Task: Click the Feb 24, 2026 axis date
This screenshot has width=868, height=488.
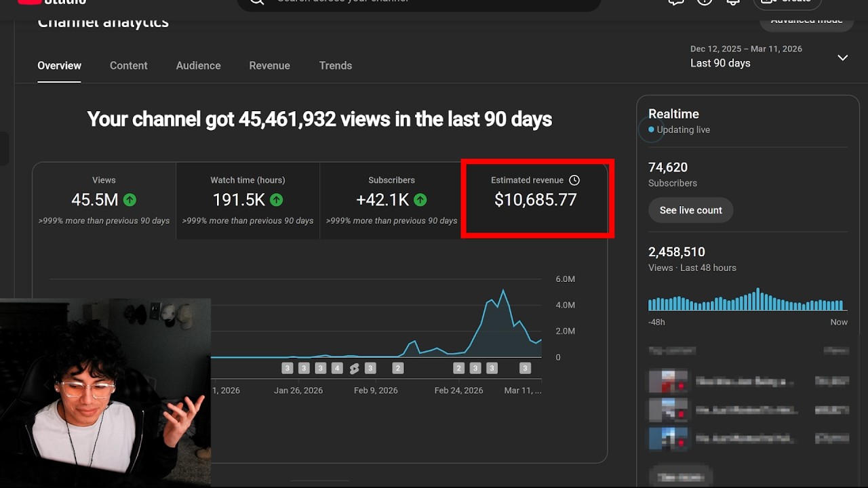Action: [459, 390]
